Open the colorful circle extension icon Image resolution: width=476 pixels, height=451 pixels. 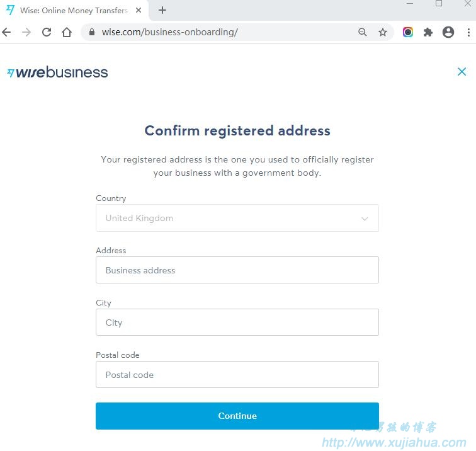[x=408, y=32]
